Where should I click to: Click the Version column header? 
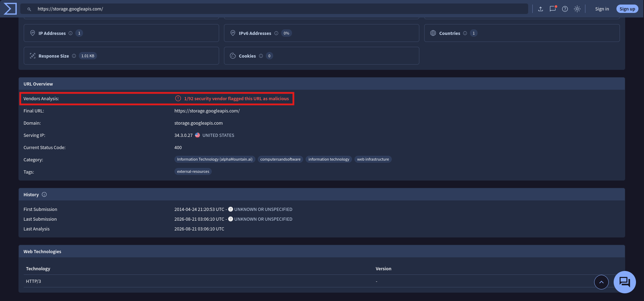(383, 269)
